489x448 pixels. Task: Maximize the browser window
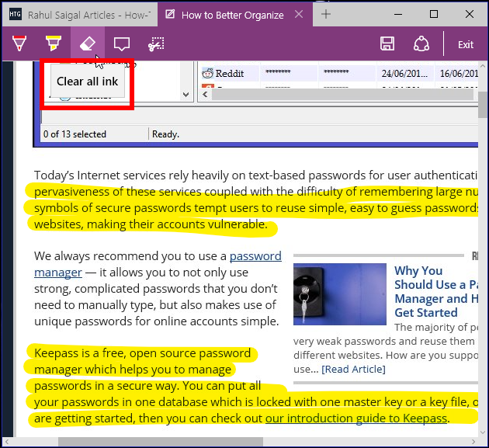pos(433,14)
